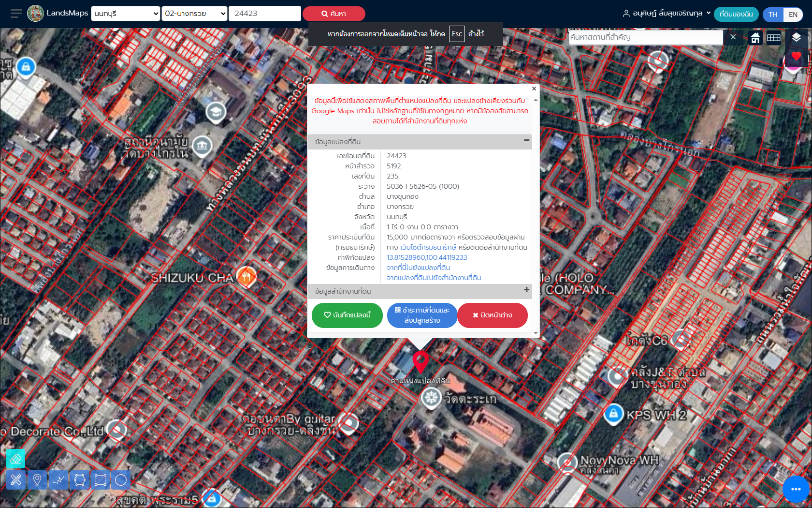
Task: Open the red heart favorites icon
Action: tap(796, 57)
